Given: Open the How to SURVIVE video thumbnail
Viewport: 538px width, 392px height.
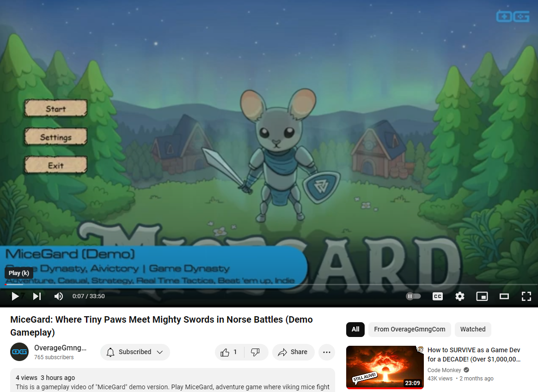Looking at the screenshot, I should (x=385, y=367).
